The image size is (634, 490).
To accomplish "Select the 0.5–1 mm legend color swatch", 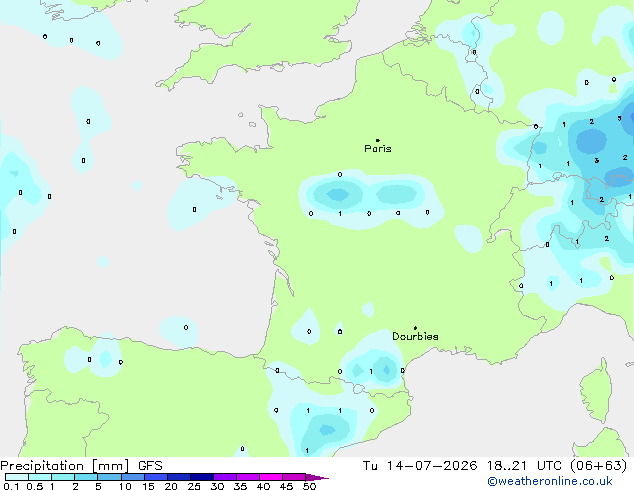I will tap(40, 477).
